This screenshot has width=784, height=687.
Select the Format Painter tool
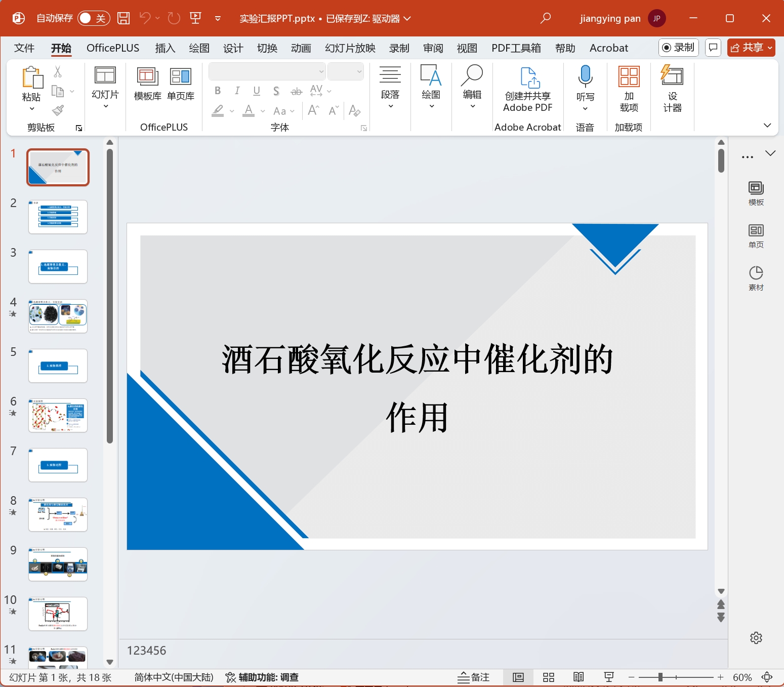coord(57,110)
